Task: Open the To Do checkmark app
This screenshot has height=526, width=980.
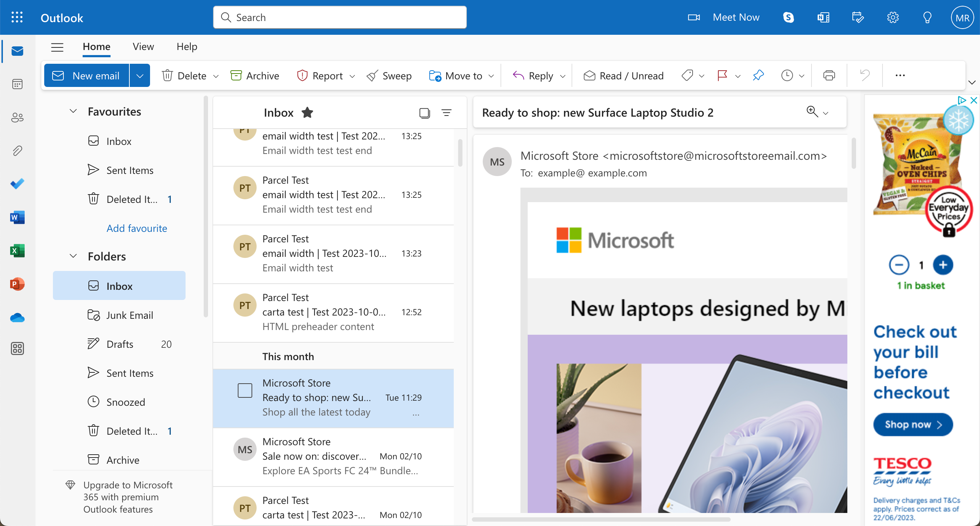Action: (17, 184)
